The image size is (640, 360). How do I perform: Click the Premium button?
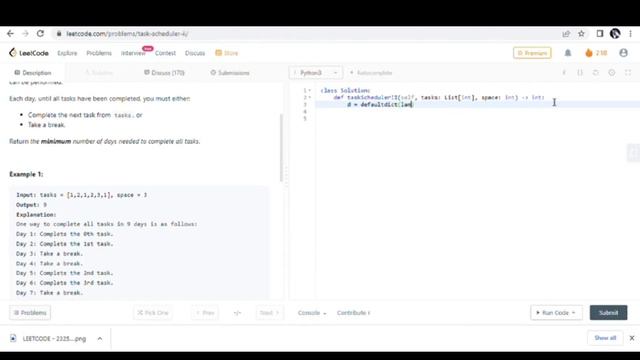532,53
